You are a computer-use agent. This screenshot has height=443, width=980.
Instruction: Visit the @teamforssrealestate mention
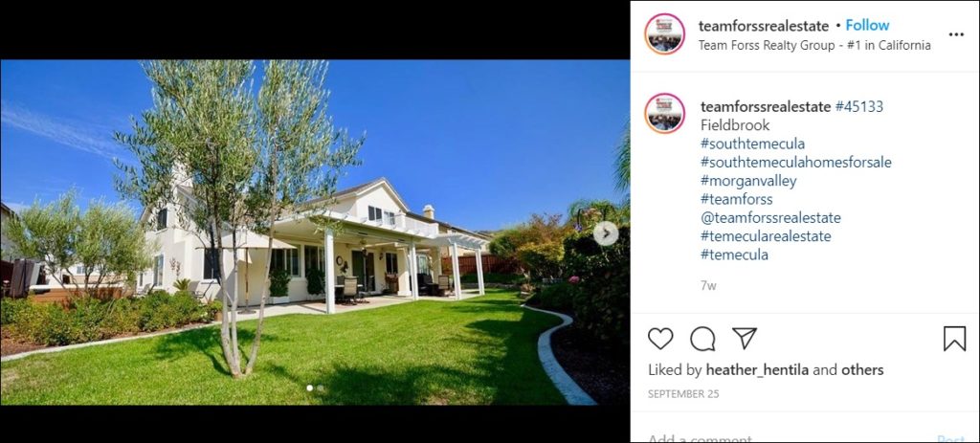770,218
